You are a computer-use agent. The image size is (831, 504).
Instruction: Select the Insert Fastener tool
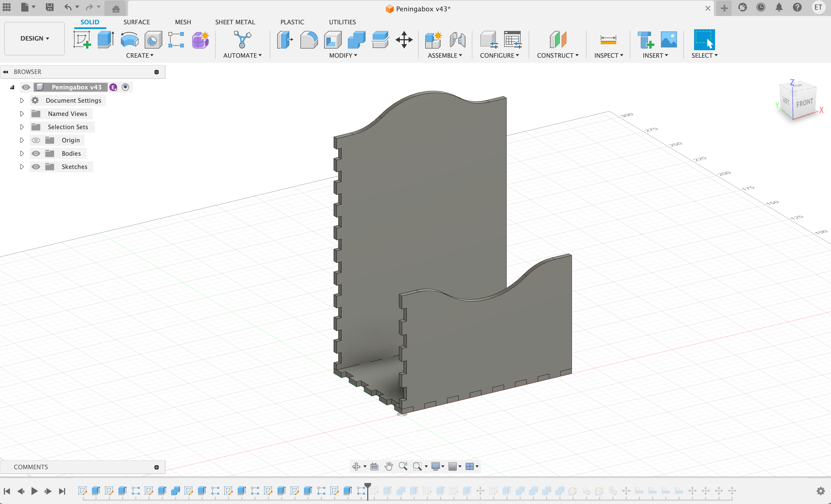[645, 40]
